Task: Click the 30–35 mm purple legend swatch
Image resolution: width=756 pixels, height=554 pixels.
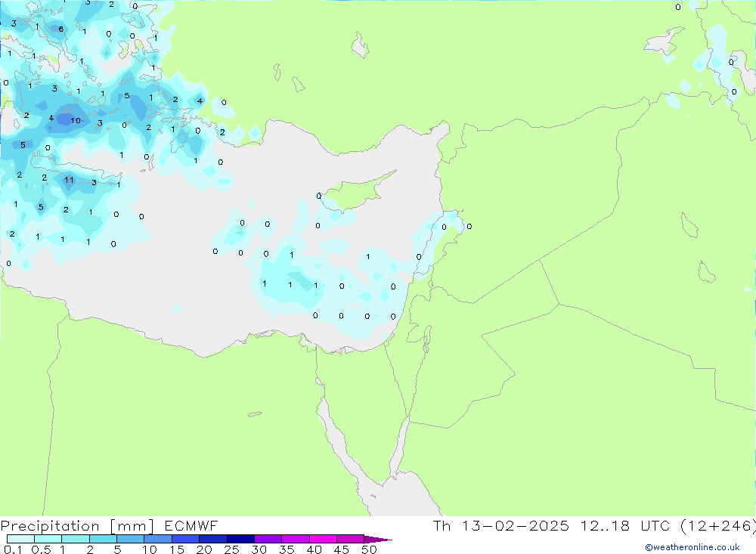Action: click(268, 539)
